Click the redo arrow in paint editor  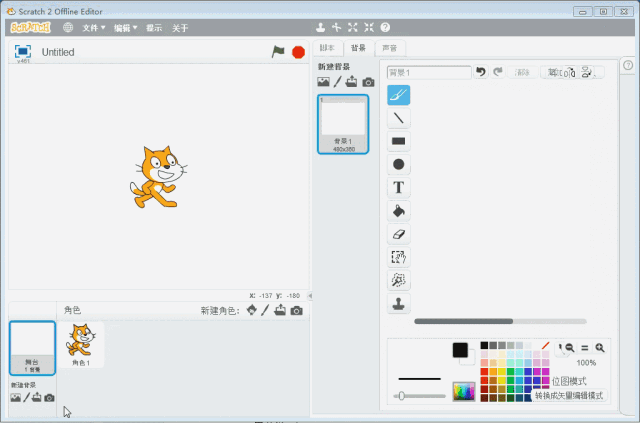tap(498, 72)
